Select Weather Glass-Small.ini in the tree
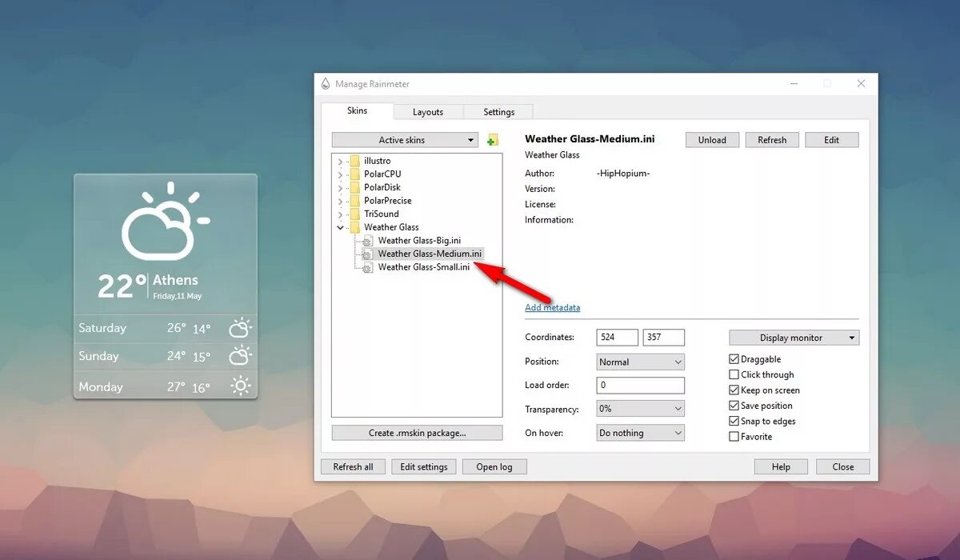The width and height of the screenshot is (960, 560). tap(424, 267)
